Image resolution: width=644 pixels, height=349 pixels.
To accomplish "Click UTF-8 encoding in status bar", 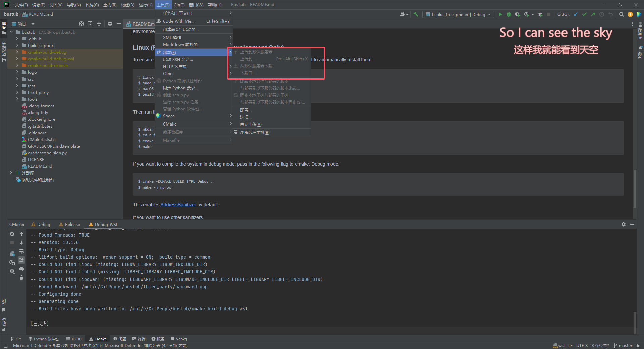I will point(582,346).
